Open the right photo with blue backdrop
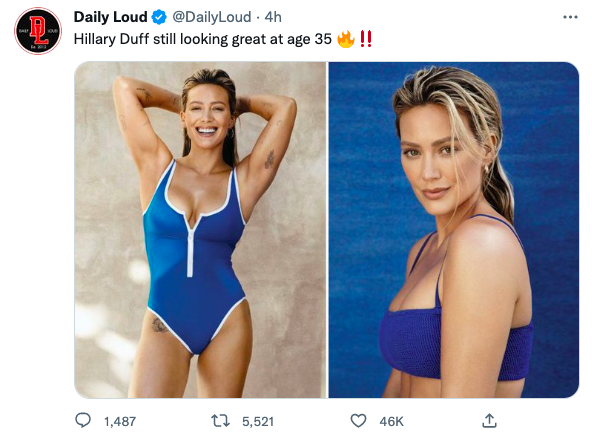592x442 pixels. pyautogui.click(x=454, y=230)
